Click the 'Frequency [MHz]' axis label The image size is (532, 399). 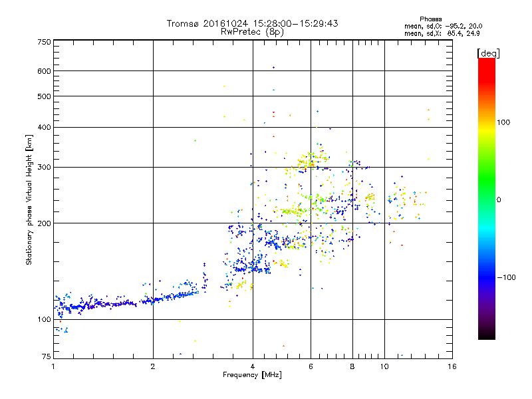coord(252,374)
